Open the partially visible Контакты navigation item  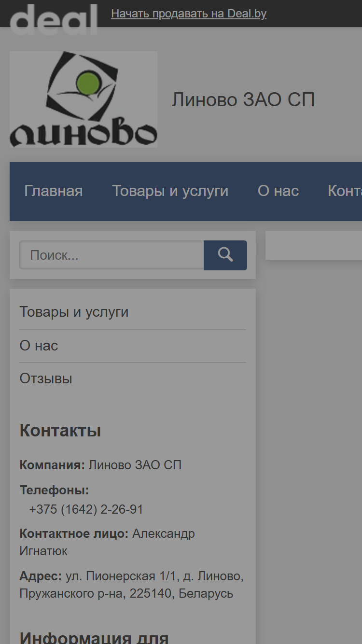click(345, 191)
